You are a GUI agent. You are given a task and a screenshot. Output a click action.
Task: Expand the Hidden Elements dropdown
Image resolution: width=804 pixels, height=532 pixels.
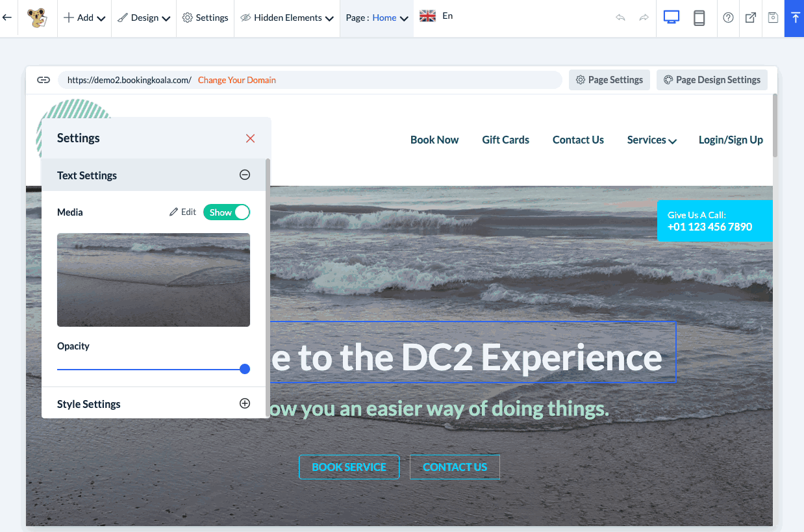[287, 18]
